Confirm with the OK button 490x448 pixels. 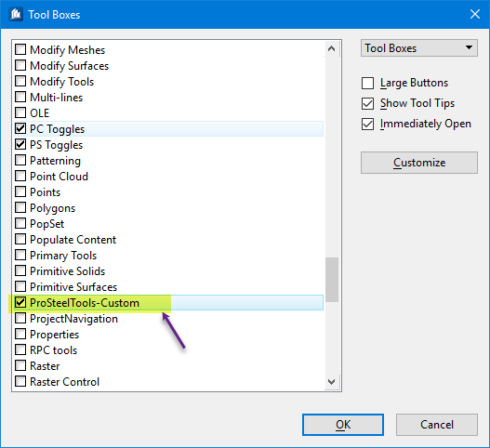coord(343,425)
